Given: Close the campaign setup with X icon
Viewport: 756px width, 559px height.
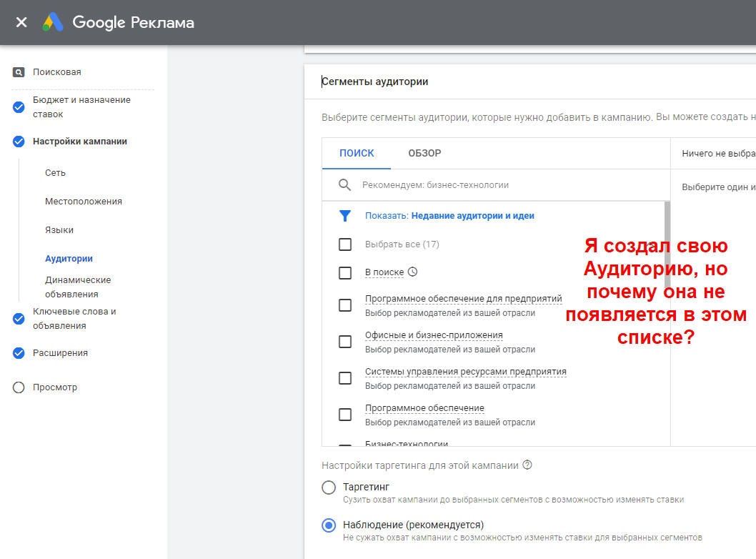Looking at the screenshot, I should [21, 22].
